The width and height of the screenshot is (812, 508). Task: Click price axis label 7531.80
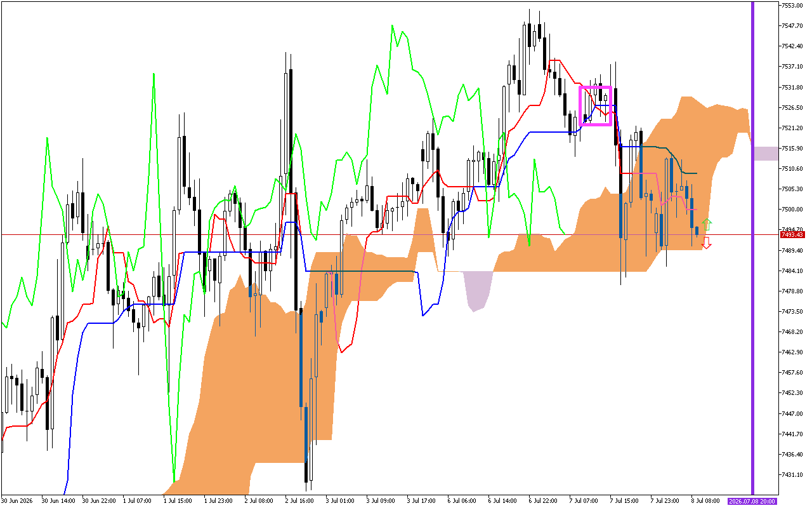pos(791,87)
